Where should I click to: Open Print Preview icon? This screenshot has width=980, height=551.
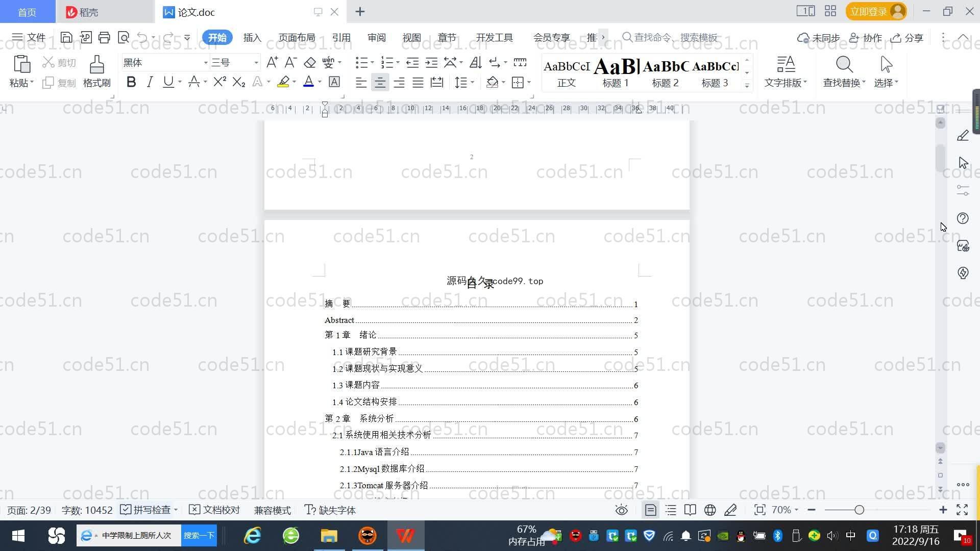click(x=123, y=37)
